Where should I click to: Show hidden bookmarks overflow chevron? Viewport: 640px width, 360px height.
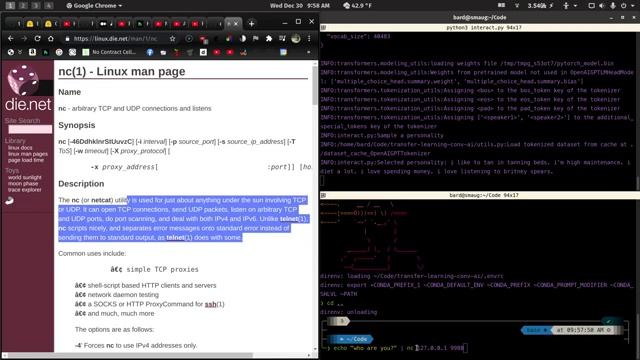tap(309, 52)
